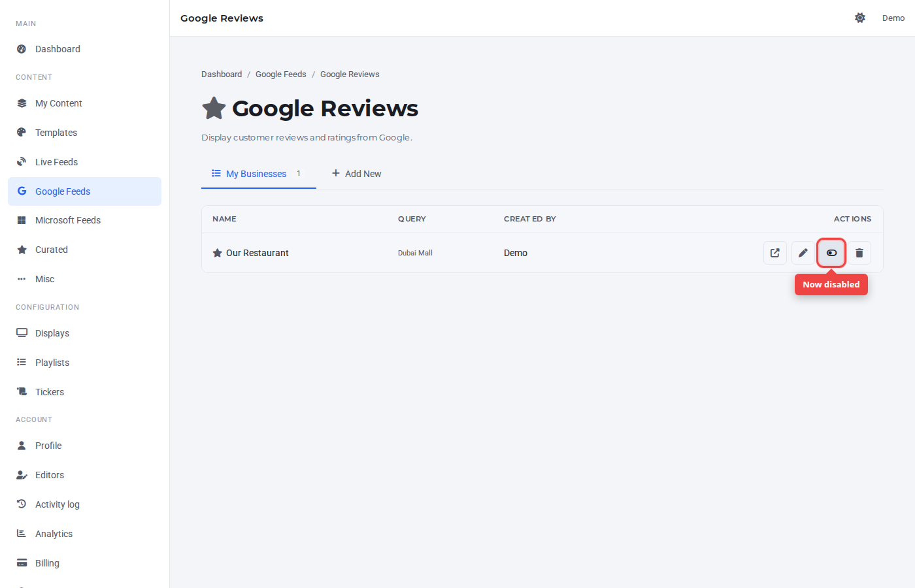Go to My Content page

[x=84, y=103]
